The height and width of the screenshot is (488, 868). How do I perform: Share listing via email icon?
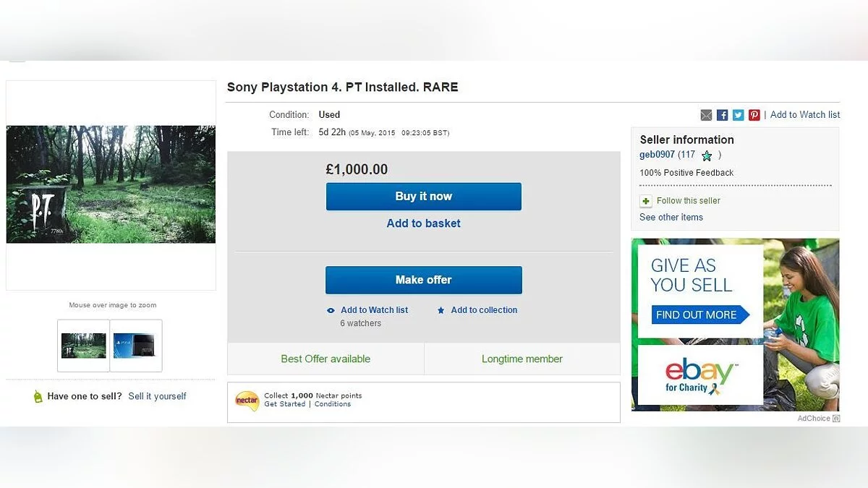[706, 115]
